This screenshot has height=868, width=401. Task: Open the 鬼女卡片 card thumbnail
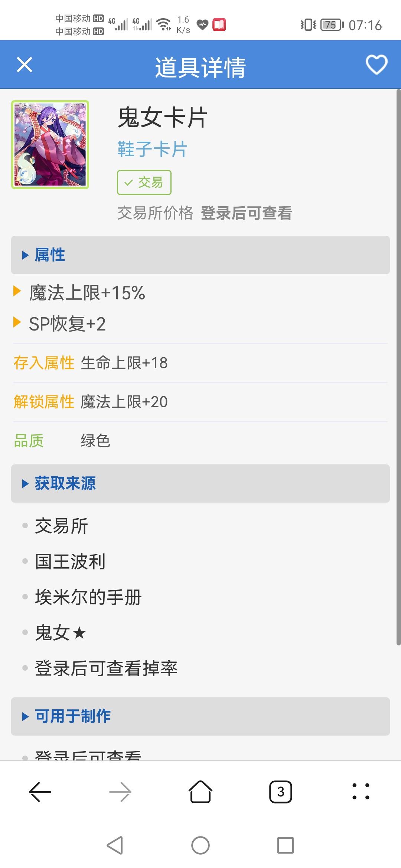[x=50, y=145]
